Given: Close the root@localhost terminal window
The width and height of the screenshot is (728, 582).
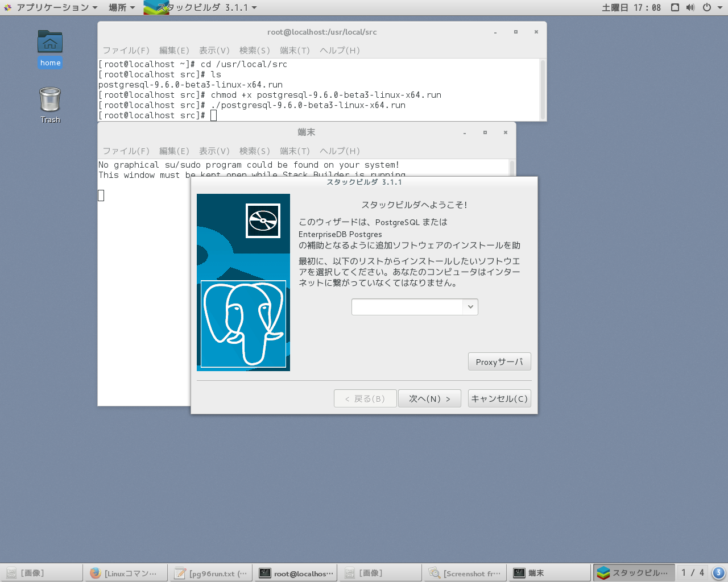Looking at the screenshot, I should click(x=536, y=32).
